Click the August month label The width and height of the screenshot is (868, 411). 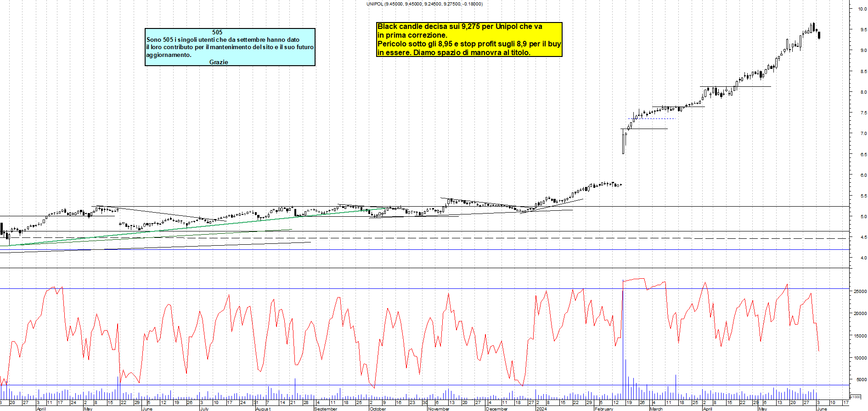pos(263,409)
